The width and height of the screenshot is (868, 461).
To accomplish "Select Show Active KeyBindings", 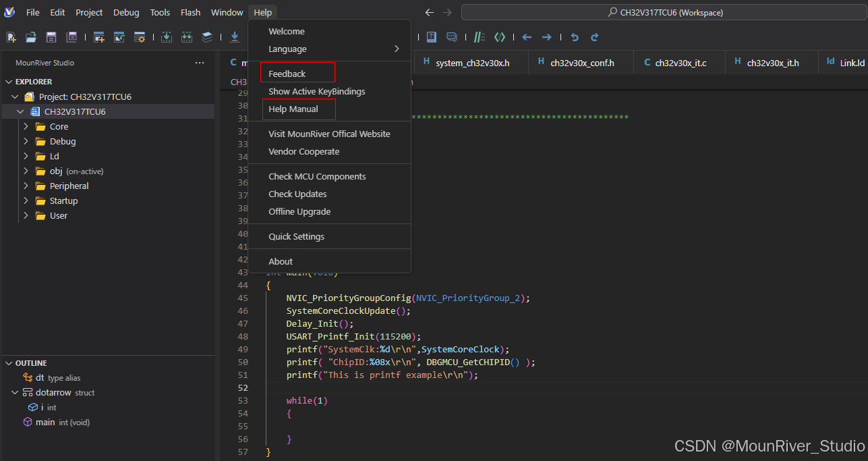I will pyautogui.click(x=329, y=91).
